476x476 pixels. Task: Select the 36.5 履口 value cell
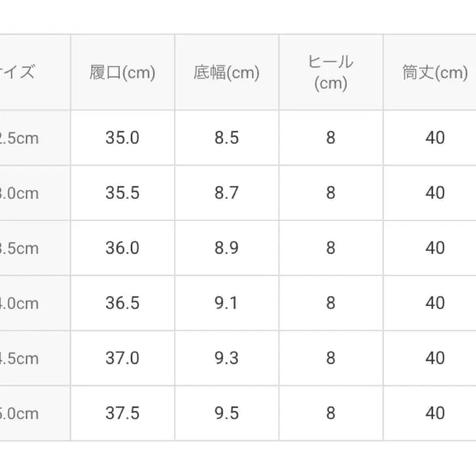click(x=122, y=303)
